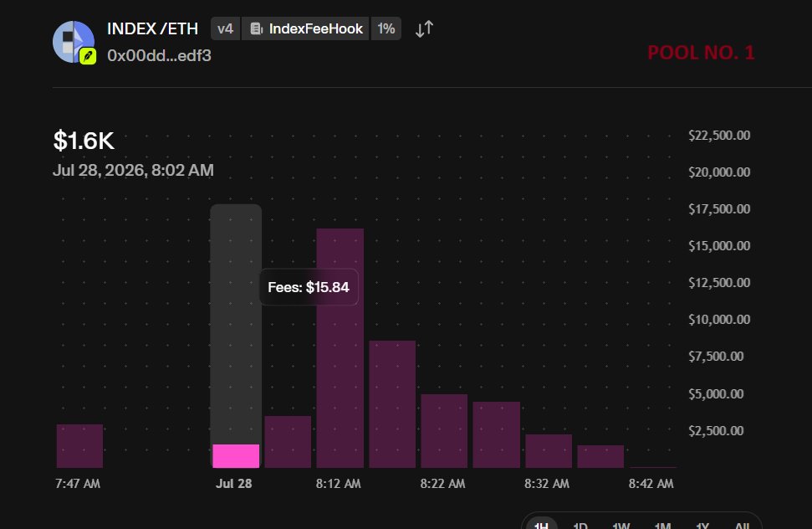Click the $20,000.00 axis label
Screen dimensions: 812x529
(719, 172)
